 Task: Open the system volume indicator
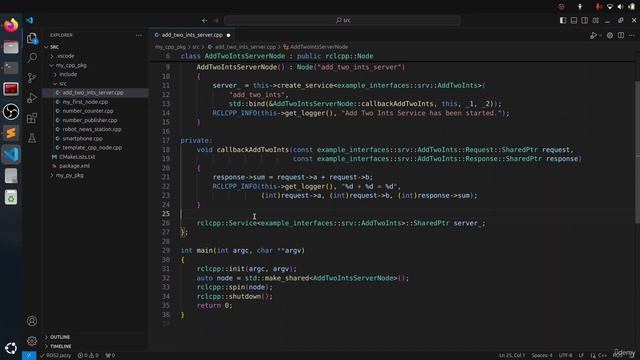620,7
